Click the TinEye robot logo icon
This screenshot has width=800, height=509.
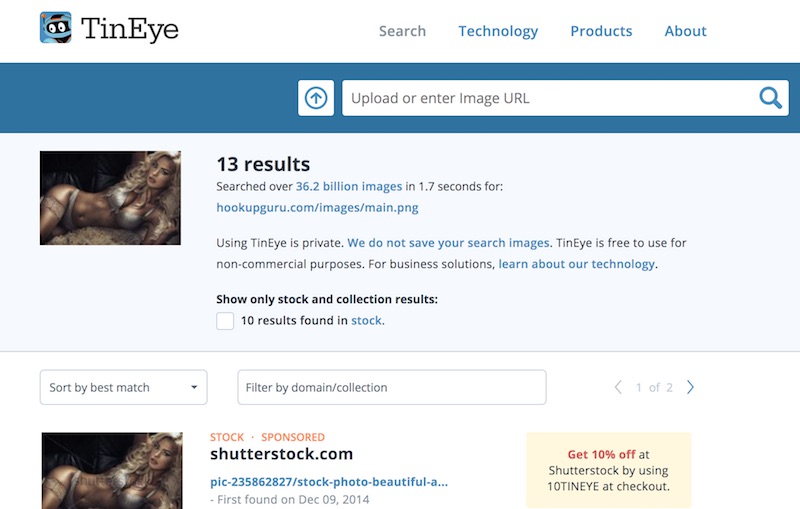click(56, 28)
